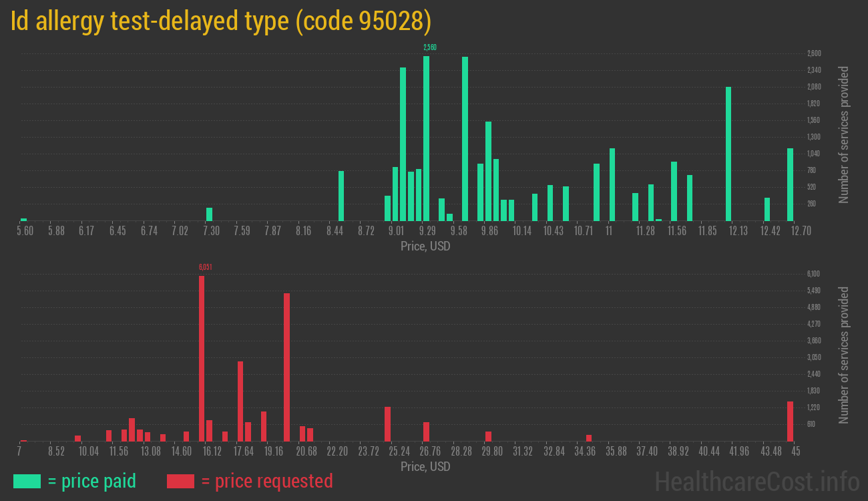This screenshot has width=868, height=501.
Task: Open the HealthcareCost.info watermark link
Action: pos(756,481)
